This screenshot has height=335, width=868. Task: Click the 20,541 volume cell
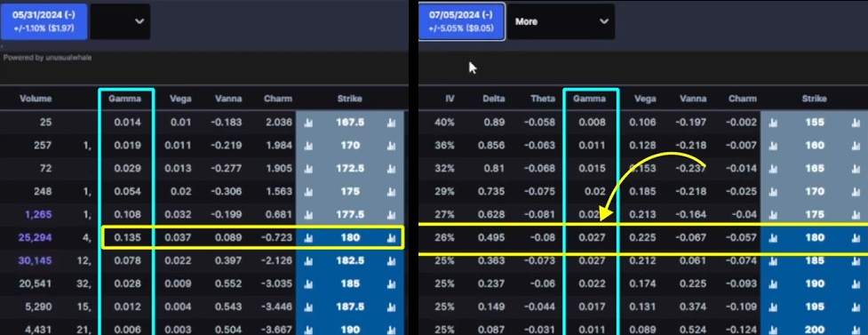35,283
